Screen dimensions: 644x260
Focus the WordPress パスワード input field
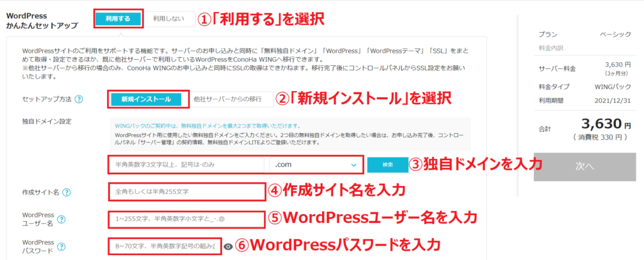[x=165, y=246]
